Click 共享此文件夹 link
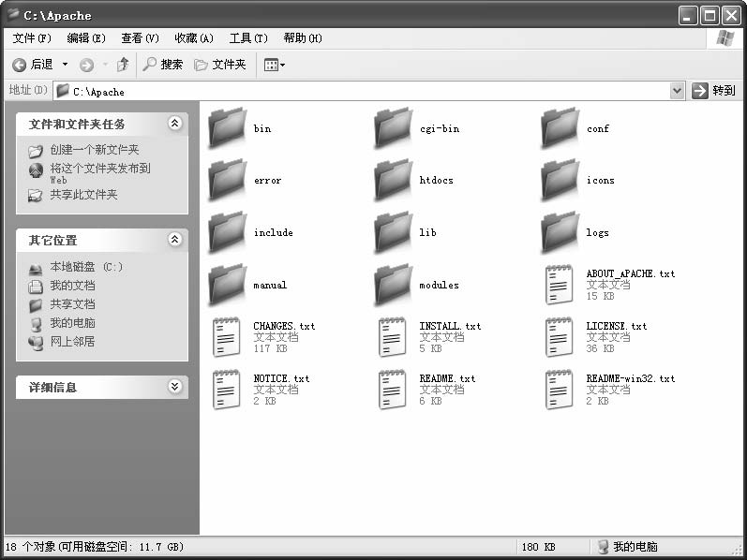Screen dimensions: 747x560 [83, 195]
